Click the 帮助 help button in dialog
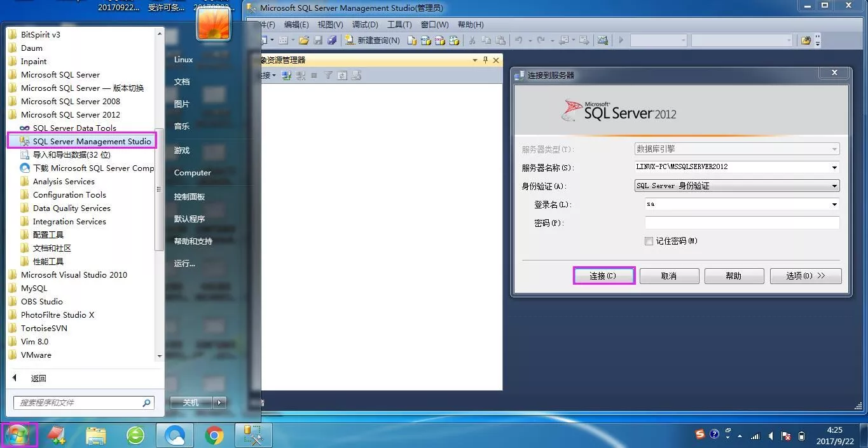Image resolution: width=868 pixels, height=448 pixels. coord(734,276)
